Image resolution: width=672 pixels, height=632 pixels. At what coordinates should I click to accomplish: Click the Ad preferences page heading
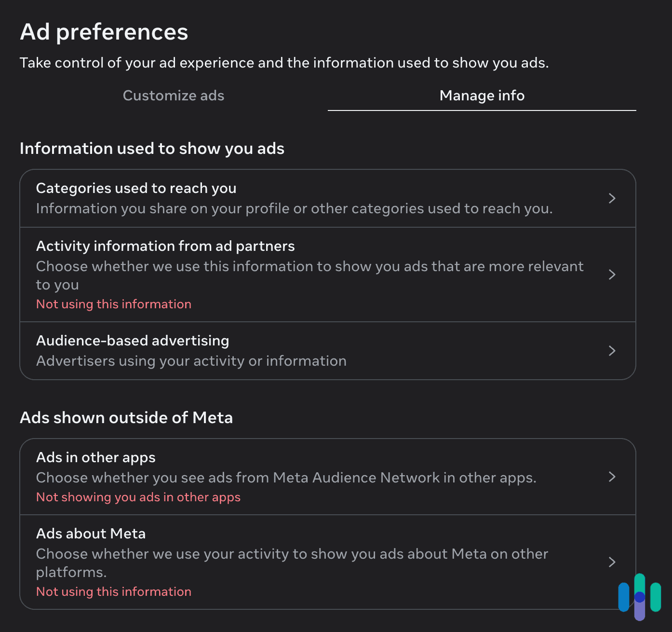click(104, 31)
